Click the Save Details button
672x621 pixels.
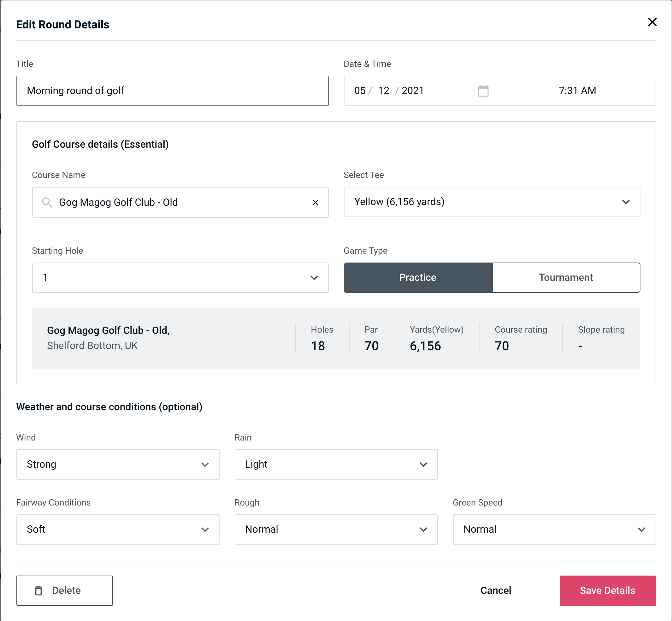click(x=607, y=590)
